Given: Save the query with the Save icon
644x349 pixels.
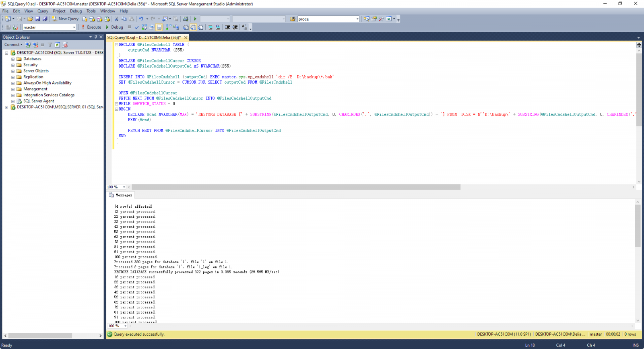Looking at the screenshot, I should click(x=37, y=19).
